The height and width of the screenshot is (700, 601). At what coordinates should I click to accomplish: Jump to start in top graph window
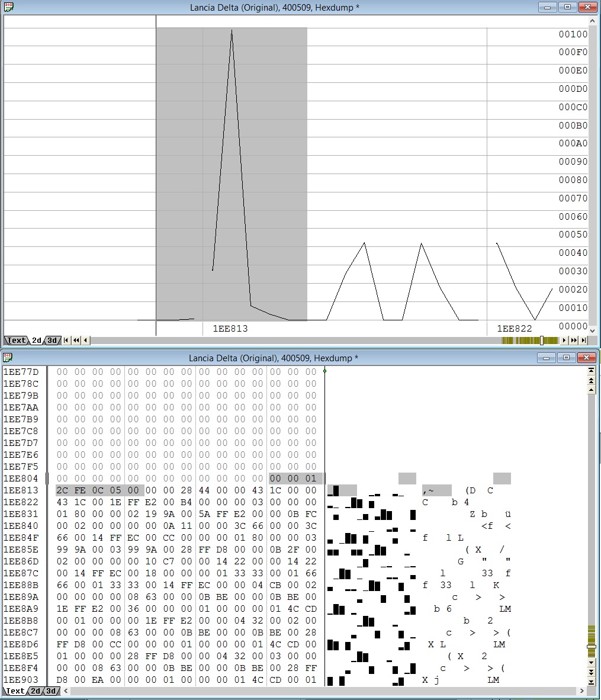(x=66, y=340)
